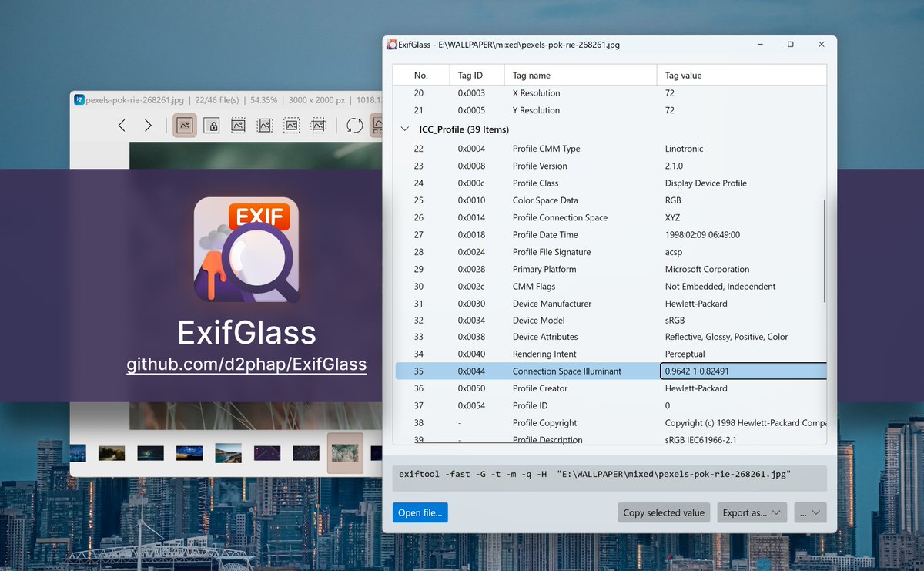Open the "..." more options dropdown
The image size is (924, 571).
pos(808,512)
